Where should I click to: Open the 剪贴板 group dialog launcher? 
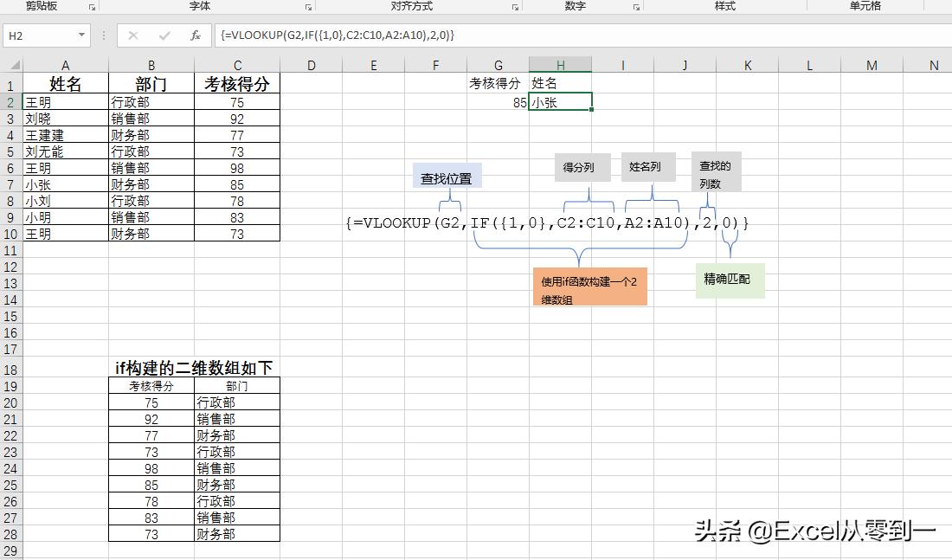pyautogui.click(x=93, y=7)
